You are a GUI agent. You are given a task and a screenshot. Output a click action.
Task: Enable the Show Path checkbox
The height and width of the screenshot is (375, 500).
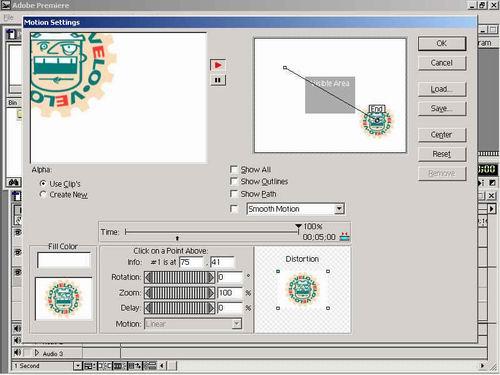click(x=234, y=194)
